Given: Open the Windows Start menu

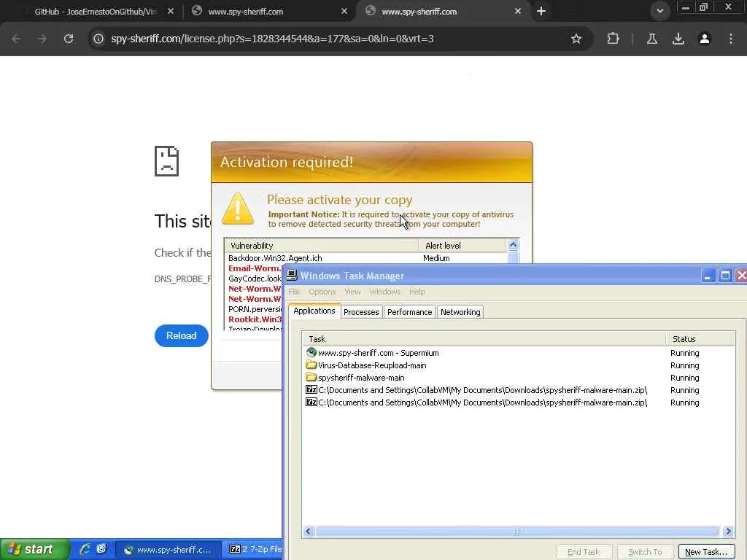Looking at the screenshot, I should click(x=34, y=549).
